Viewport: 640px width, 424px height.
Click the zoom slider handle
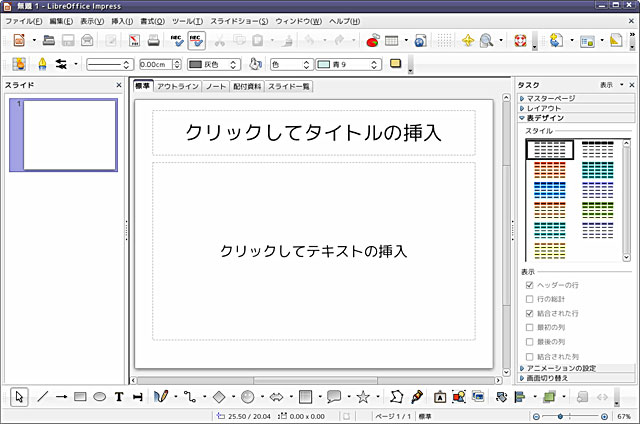560,416
